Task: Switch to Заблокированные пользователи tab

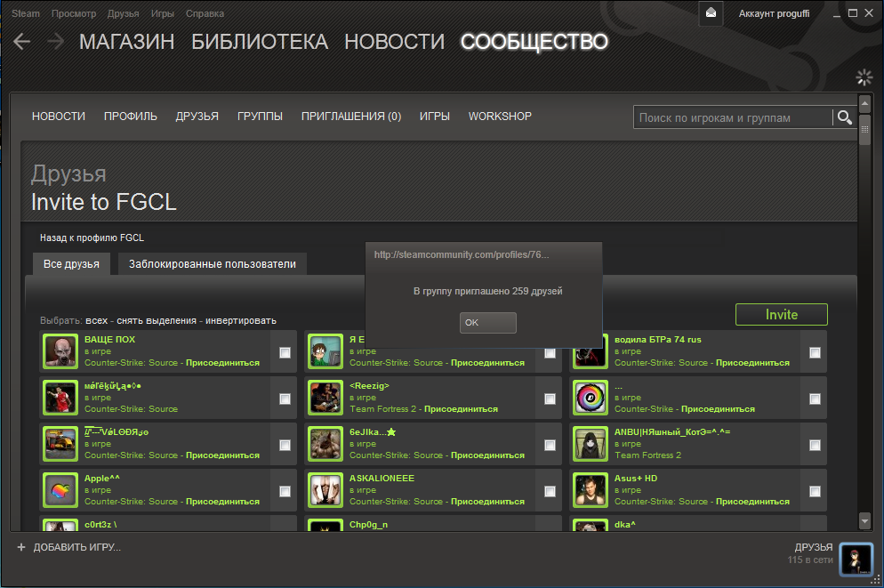Action: click(x=212, y=264)
